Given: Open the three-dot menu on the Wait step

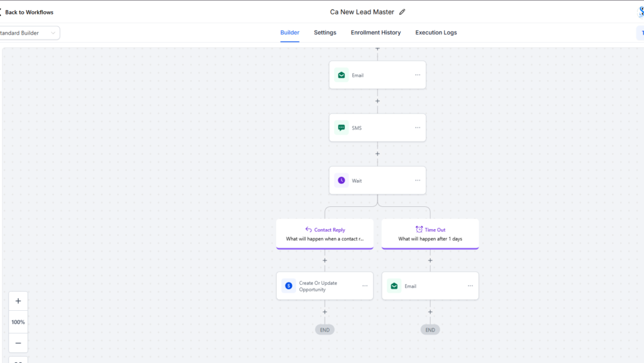Looking at the screenshot, I should tap(417, 181).
